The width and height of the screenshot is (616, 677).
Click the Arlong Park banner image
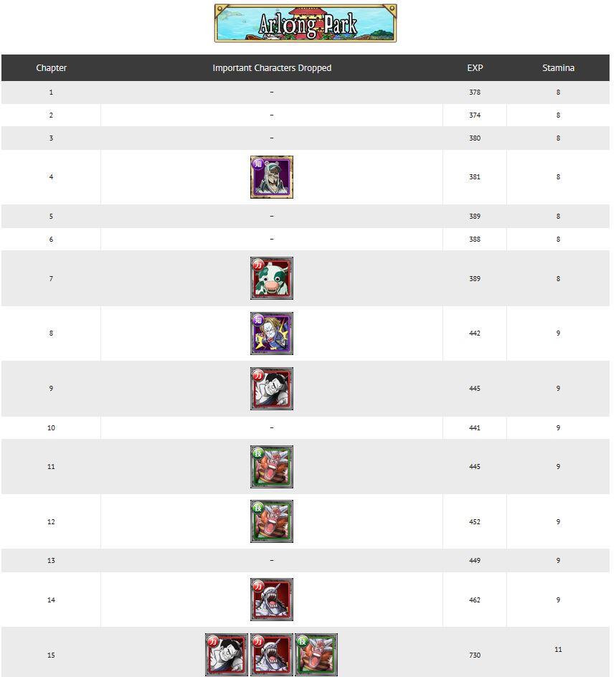point(305,24)
